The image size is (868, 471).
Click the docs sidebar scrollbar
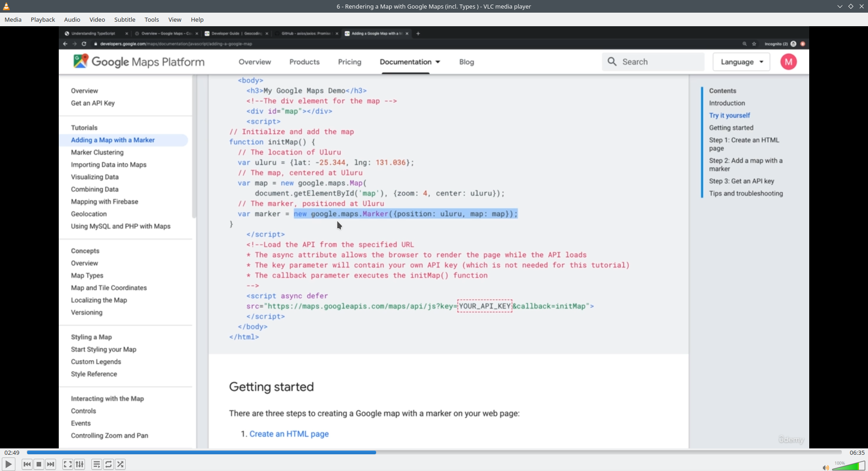click(x=194, y=147)
